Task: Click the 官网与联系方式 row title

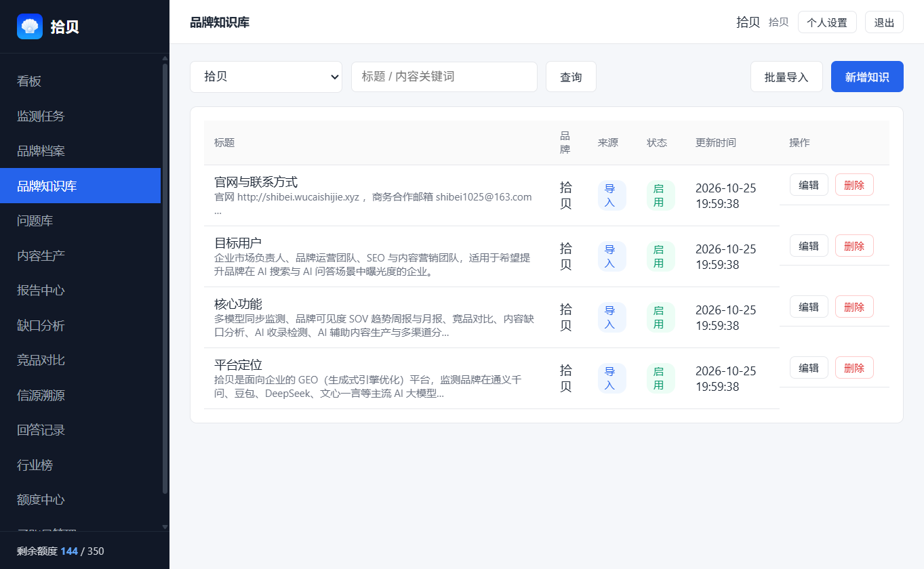Action: (256, 182)
